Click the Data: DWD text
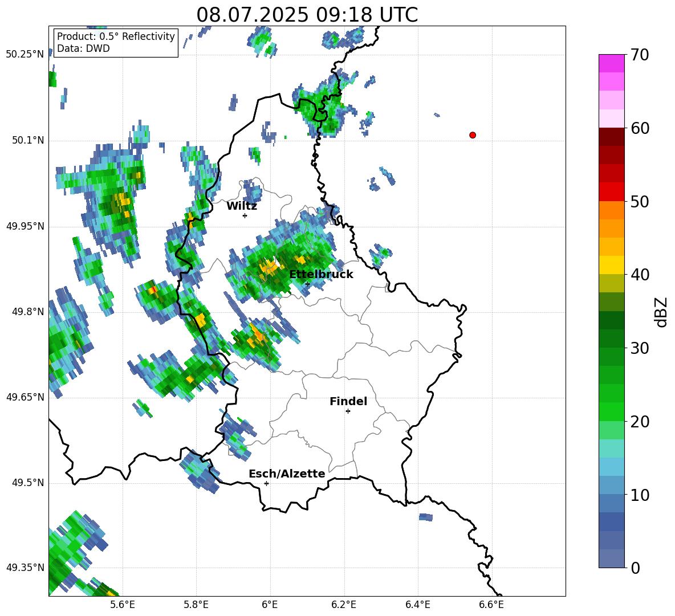675x616 pixels. tap(83, 48)
